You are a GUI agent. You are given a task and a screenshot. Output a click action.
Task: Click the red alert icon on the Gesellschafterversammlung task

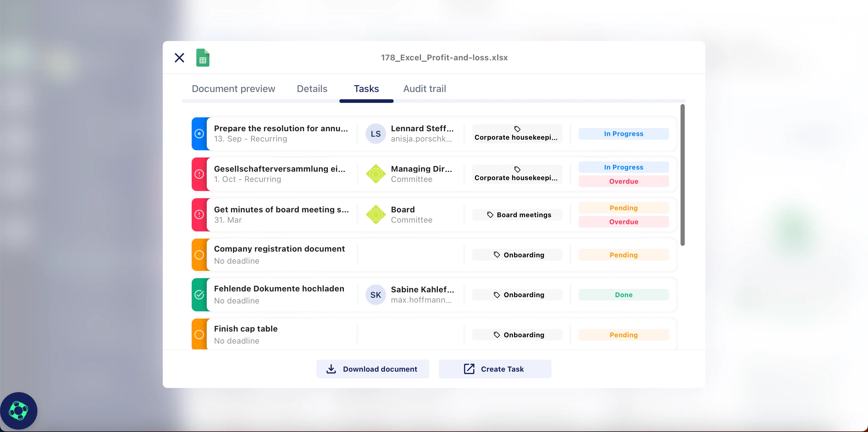[x=199, y=174]
